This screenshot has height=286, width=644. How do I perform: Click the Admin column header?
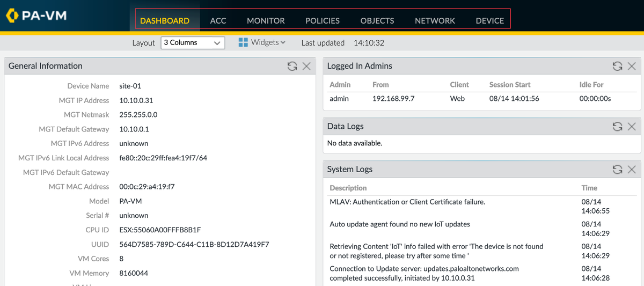(340, 85)
